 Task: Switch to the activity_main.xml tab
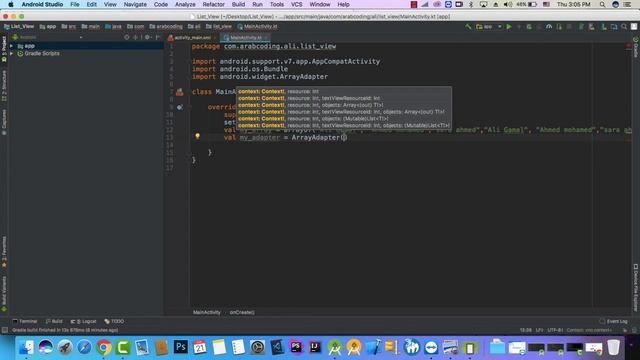click(x=192, y=38)
